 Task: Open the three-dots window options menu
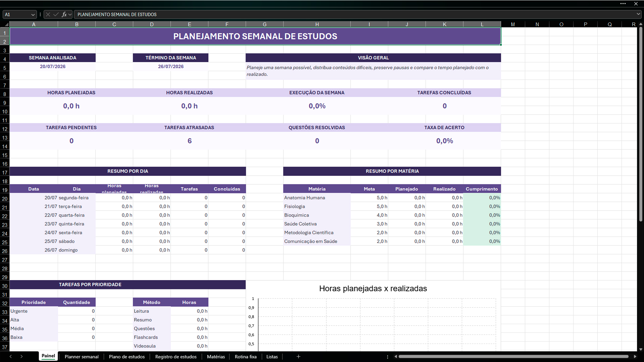click(x=623, y=4)
